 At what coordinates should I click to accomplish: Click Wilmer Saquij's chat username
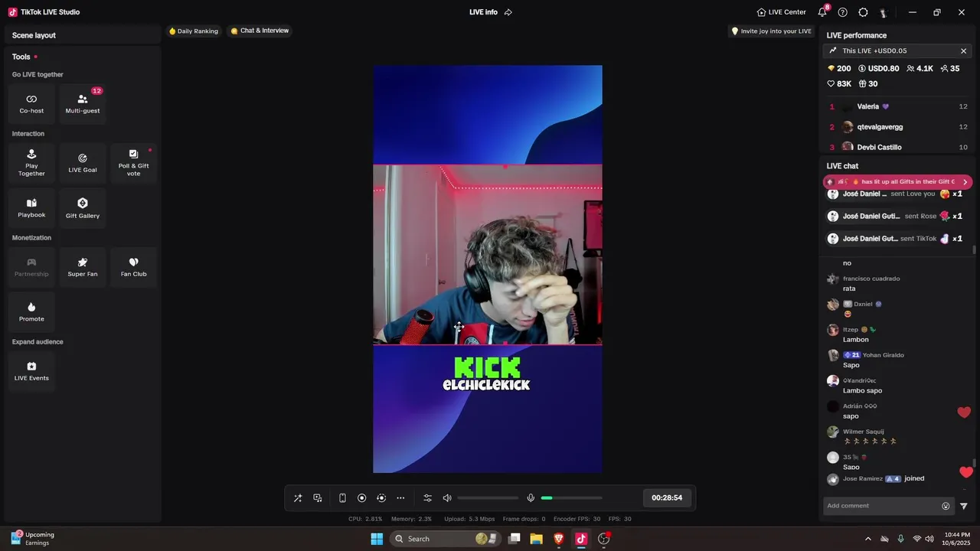(x=864, y=432)
